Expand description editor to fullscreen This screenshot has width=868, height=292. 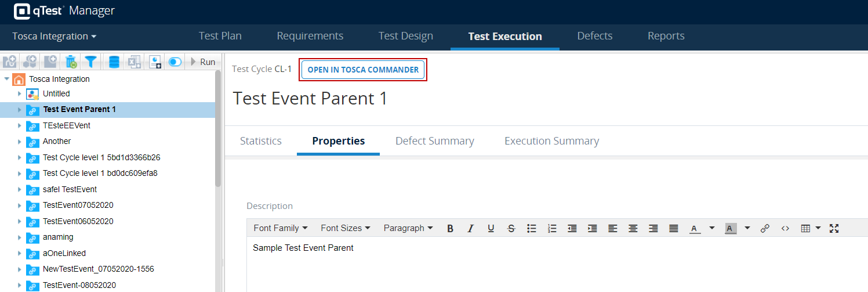834,228
